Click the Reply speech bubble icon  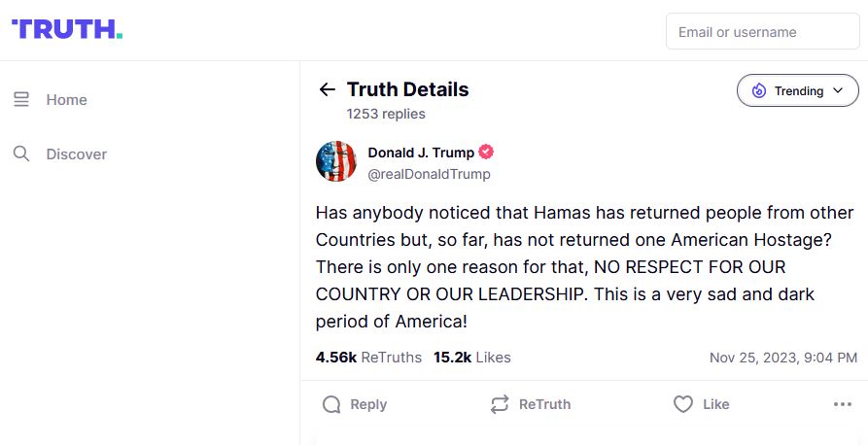pyautogui.click(x=331, y=404)
